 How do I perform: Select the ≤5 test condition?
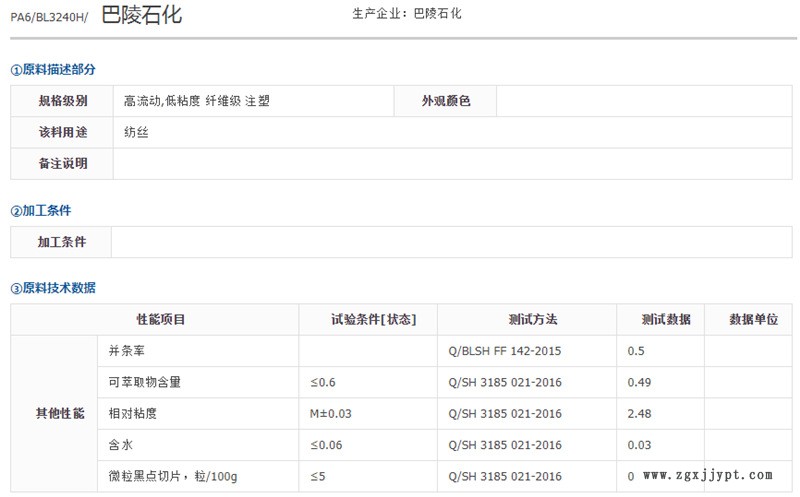pyautogui.click(x=317, y=477)
